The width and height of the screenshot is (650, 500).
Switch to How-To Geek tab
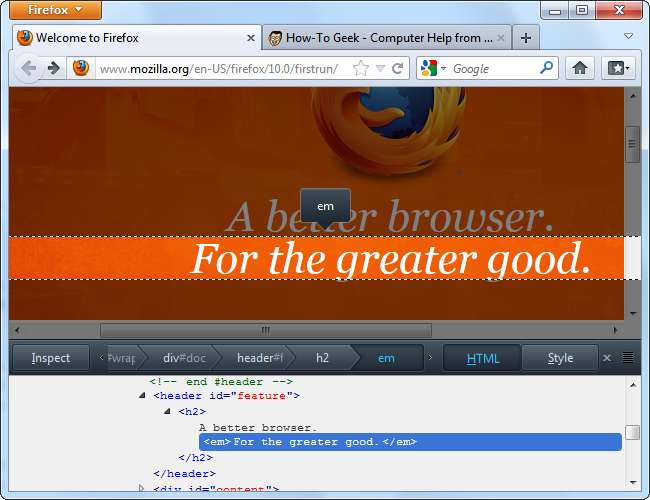tap(387, 38)
